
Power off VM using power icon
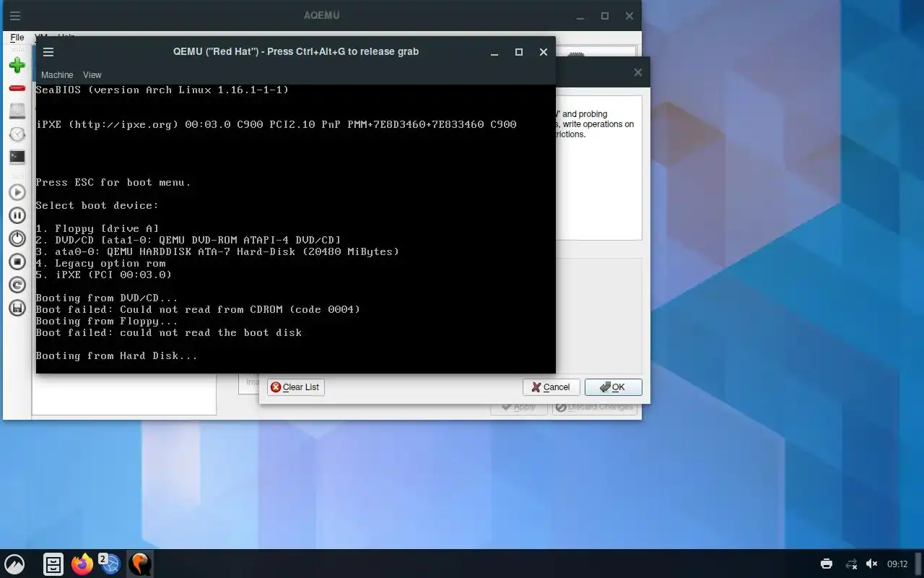(17, 238)
